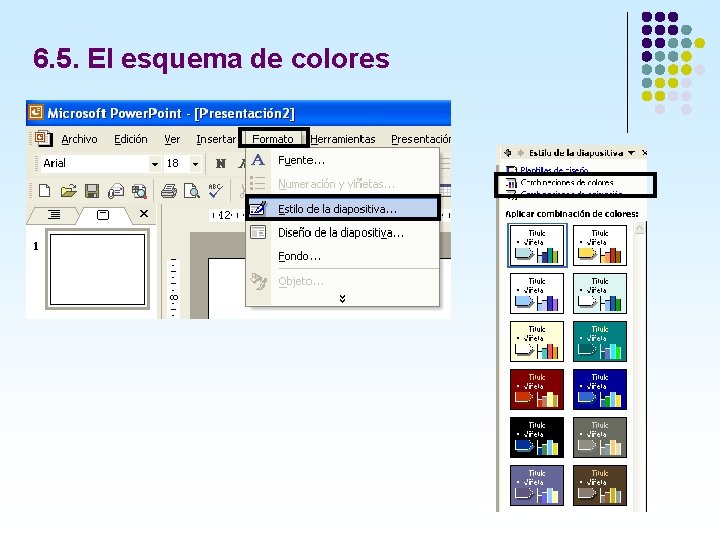This screenshot has height=540, width=720.
Task: Click the color schemes list scroll-up arrow
Action: (639, 228)
